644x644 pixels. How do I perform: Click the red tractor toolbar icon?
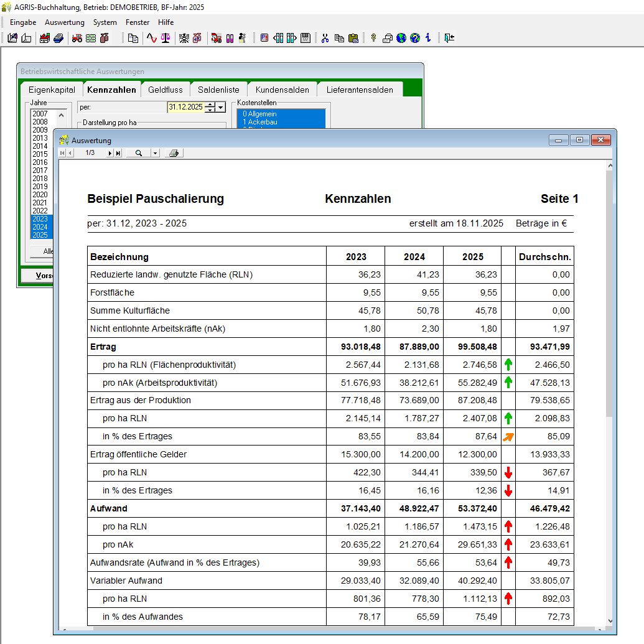(78, 38)
